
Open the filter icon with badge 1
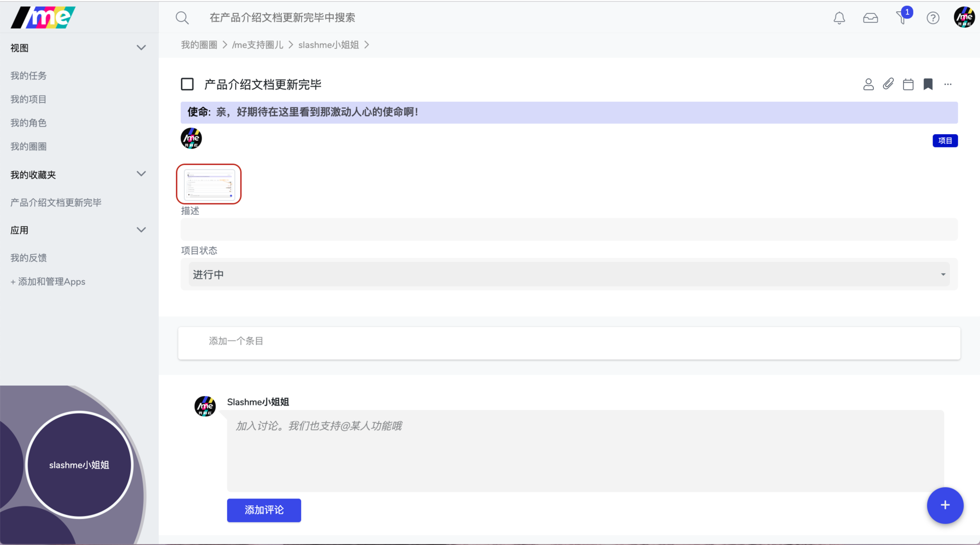click(902, 17)
